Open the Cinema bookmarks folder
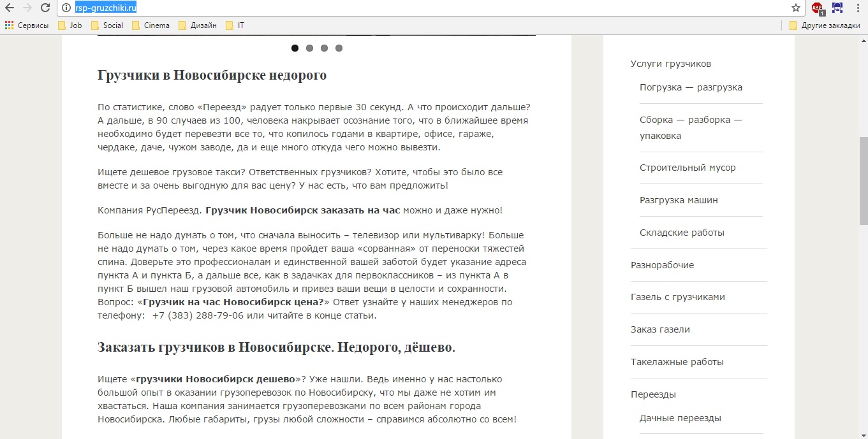The height and width of the screenshot is (439, 868). coord(150,25)
